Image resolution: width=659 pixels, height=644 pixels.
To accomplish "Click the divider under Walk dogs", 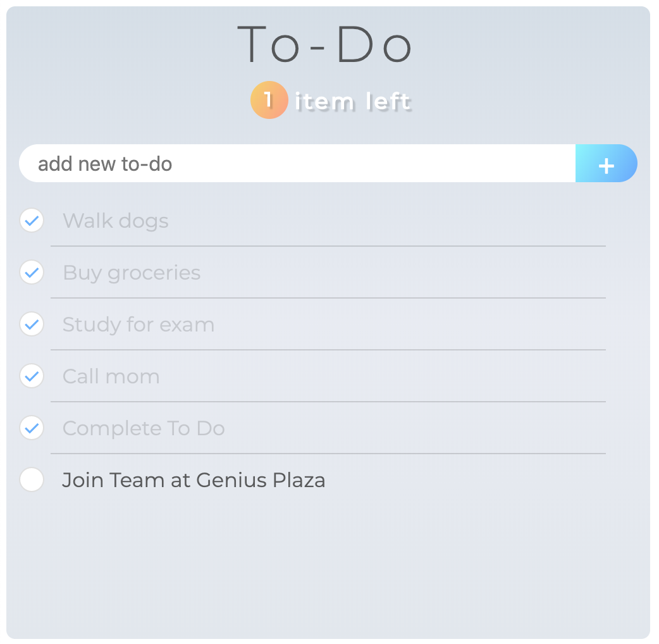I will pos(328,246).
